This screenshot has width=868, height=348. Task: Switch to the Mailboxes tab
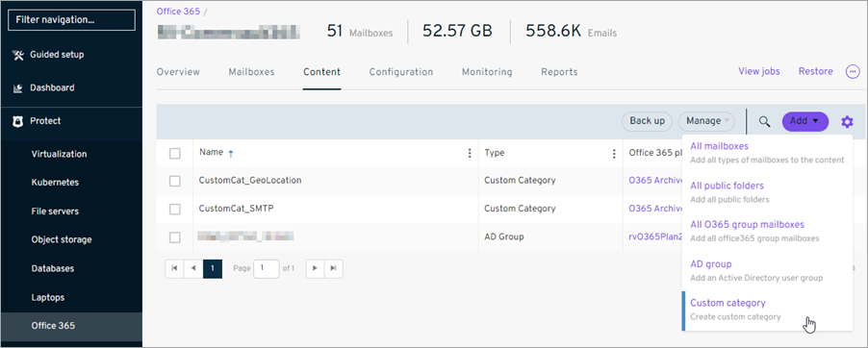pyautogui.click(x=251, y=72)
